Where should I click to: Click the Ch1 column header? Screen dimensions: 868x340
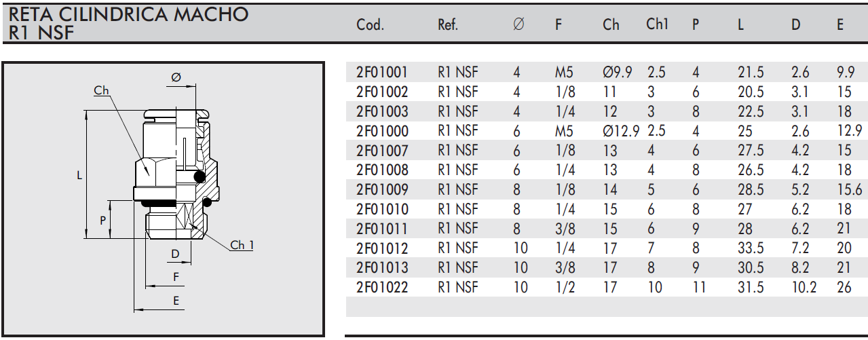click(657, 24)
